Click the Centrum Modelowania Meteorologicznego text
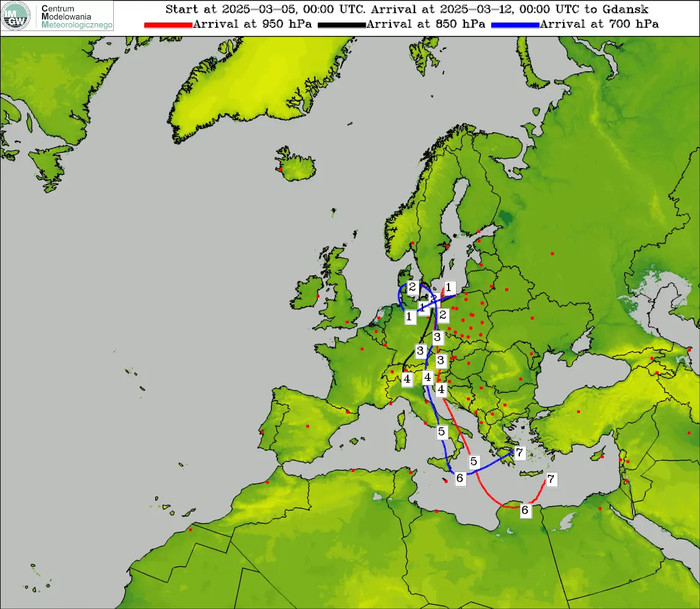Viewport: 700px width, 609px height. 76,16
